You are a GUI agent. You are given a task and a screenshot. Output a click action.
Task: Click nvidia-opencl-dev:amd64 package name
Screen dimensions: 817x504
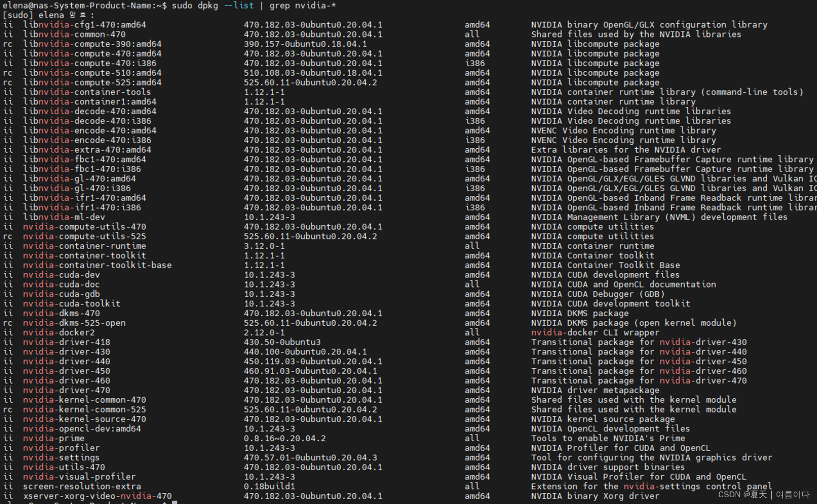pyautogui.click(x=82, y=429)
